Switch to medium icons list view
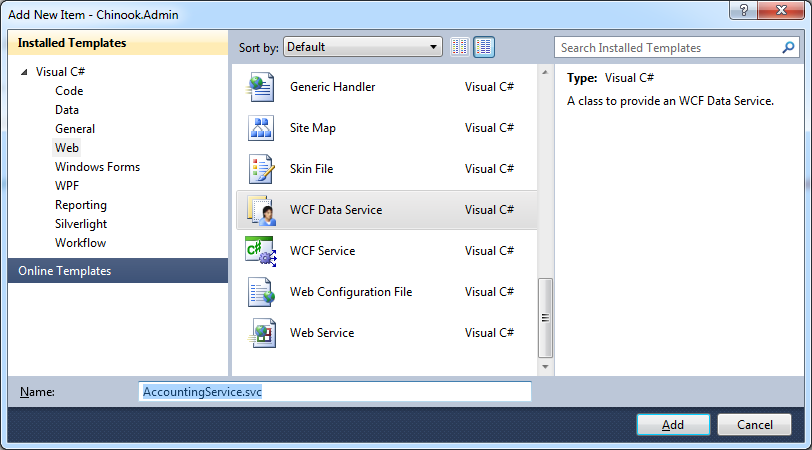Image resolution: width=812 pixels, height=450 pixels. (484, 47)
